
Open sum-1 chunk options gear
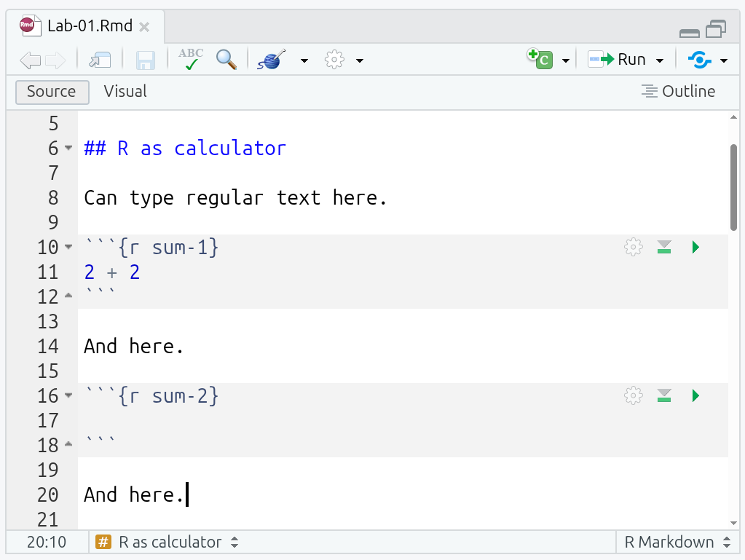(634, 248)
